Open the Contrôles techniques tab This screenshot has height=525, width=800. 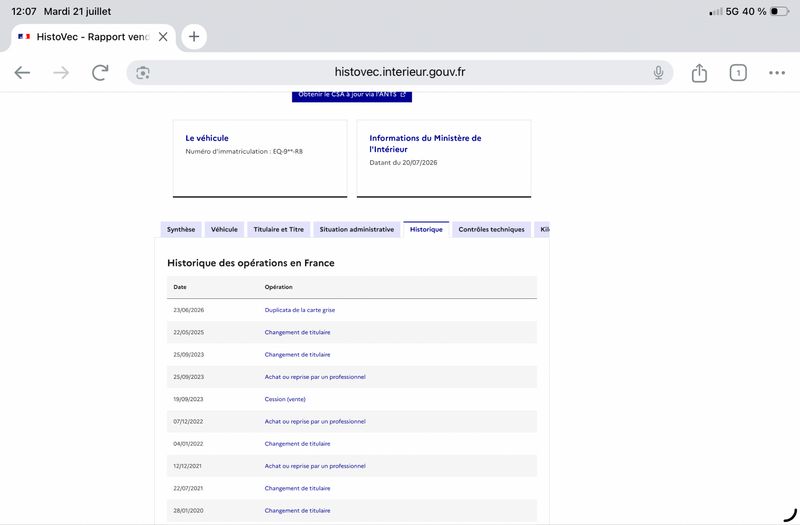(491, 230)
